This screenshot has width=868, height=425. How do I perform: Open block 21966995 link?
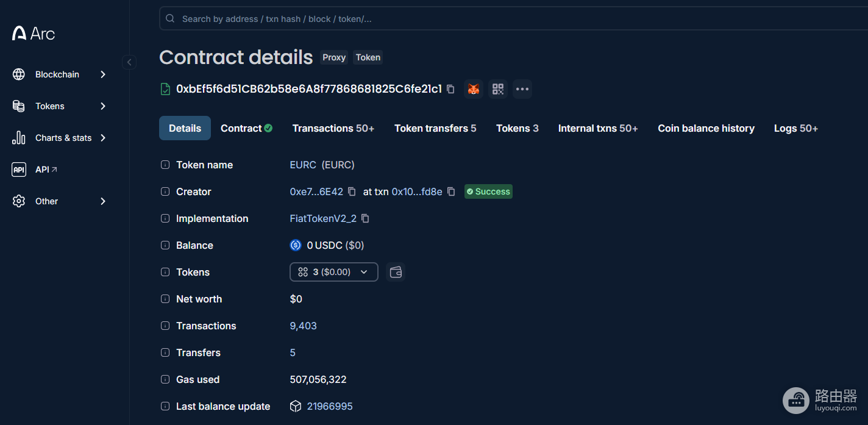[x=330, y=406]
